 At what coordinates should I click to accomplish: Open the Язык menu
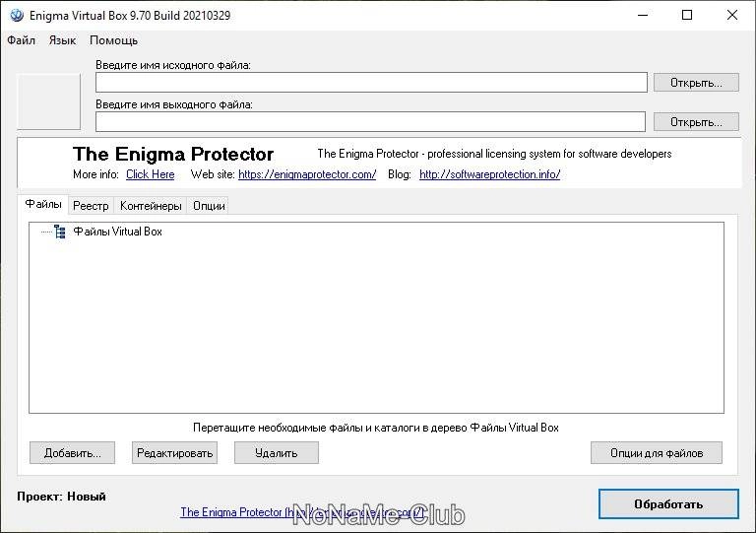click(x=62, y=40)
